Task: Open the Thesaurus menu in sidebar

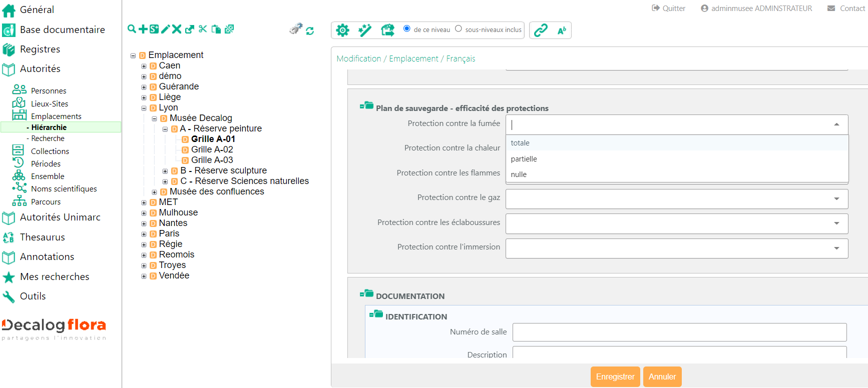Action: click(43, 237)
